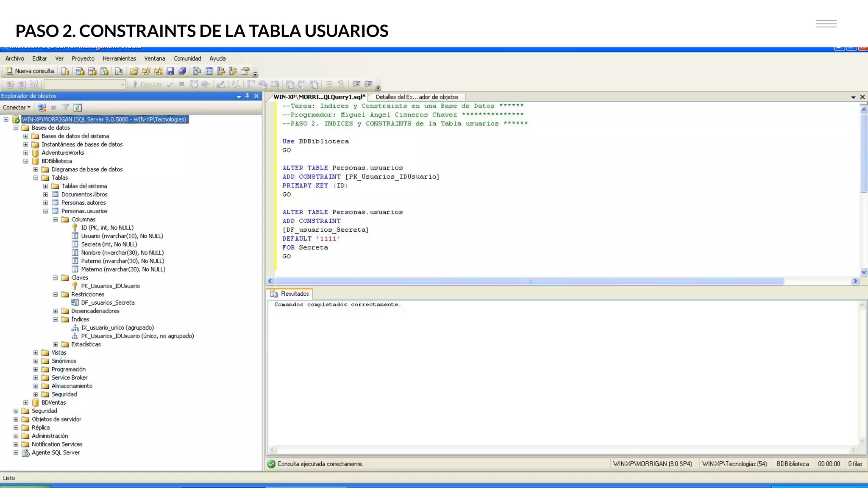Open the Editar menu
Screen dimensions: 868x488
tap(39, 58)
